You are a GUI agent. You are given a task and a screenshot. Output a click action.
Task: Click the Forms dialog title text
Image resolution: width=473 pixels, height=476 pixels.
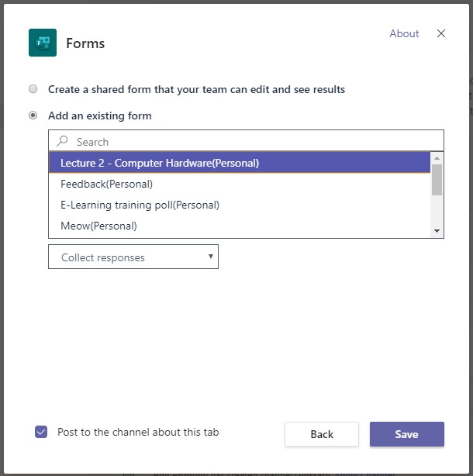click(x=85, y=43)
